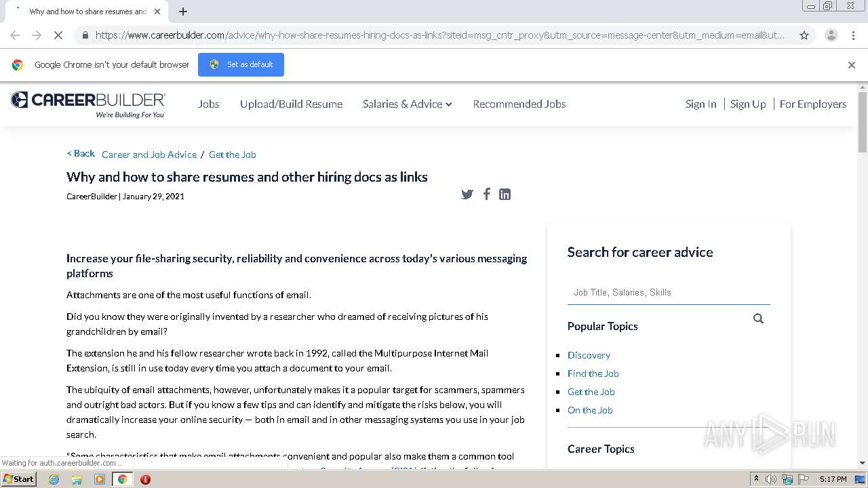Select the article browser tab
The height and width of the screenshot is (488, 868).
click(87, 12)
